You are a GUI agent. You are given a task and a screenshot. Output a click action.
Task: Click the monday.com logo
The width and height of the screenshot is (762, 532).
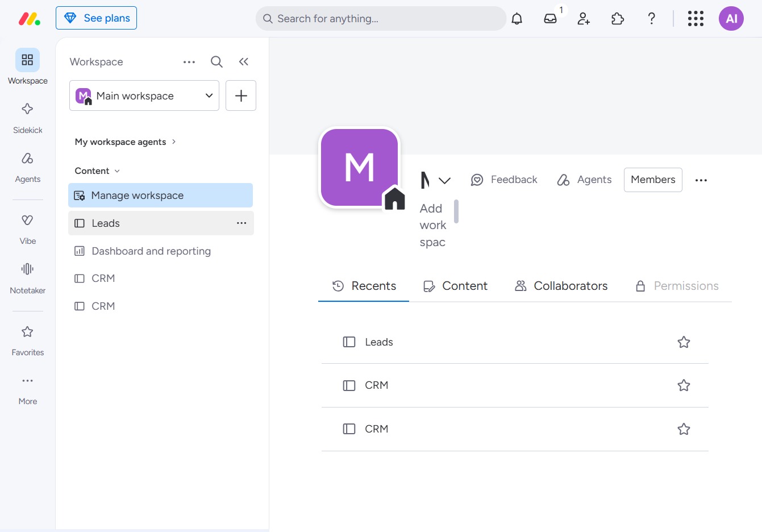pyautogui.click(x=30, y=19)
